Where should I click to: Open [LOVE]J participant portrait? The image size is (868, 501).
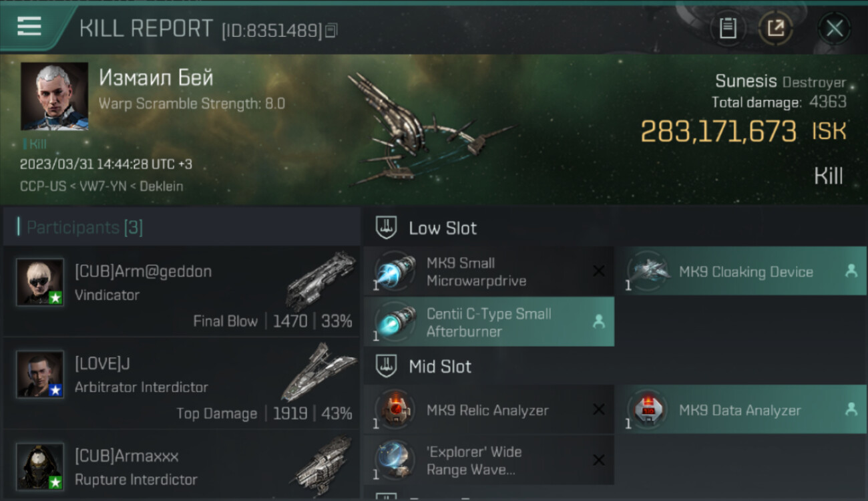pyautogui.click(x=40, y=374)
